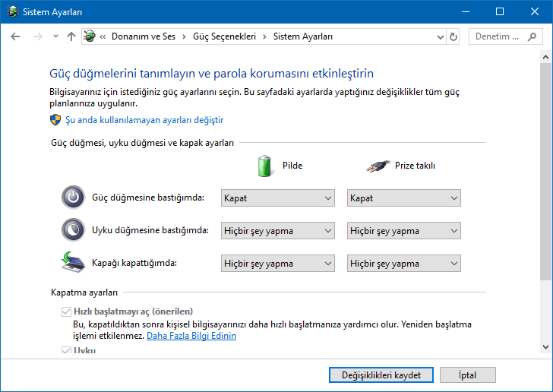
Task: Click the breadcrumb overflow double chevron
Action: coord(103,36)
